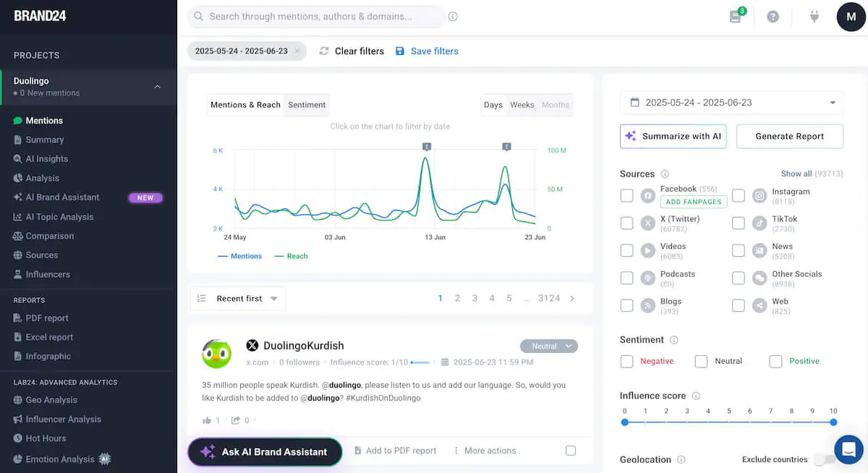Switch to the Sentiment chart tab

click(306, 104)
